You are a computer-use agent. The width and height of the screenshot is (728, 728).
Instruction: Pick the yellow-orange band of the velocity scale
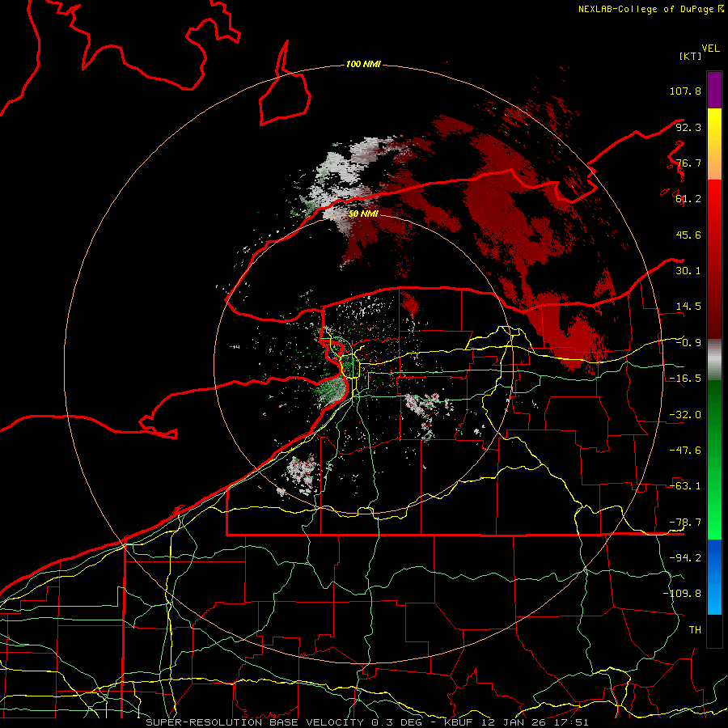click(x=714, y=144)
